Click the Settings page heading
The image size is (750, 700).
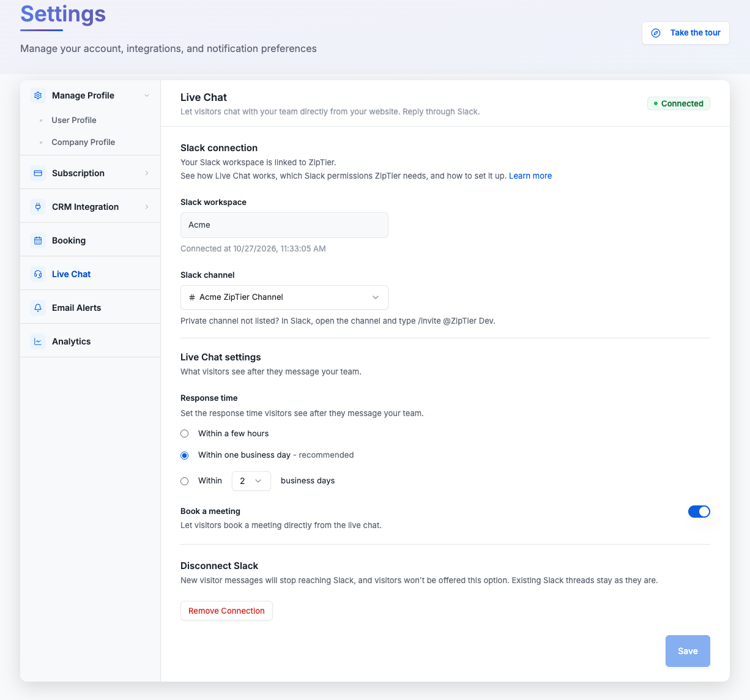coord(63,13)
